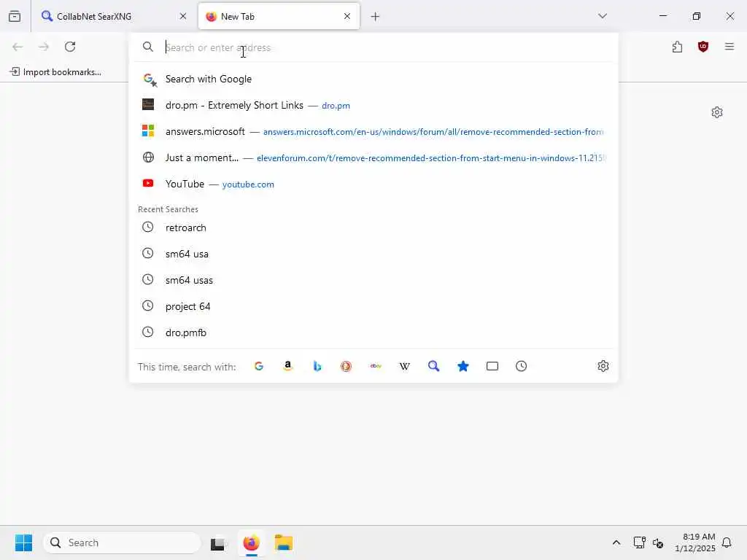747x560 pixels.
Task: Choose the Search with Google suggestion
Action: click(374, 79)
